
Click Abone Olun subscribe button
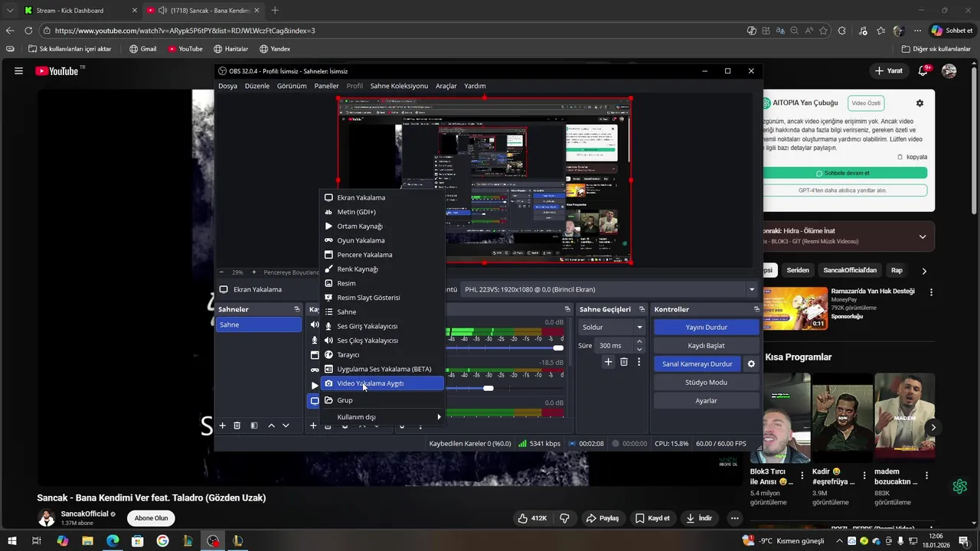[151, 518]
